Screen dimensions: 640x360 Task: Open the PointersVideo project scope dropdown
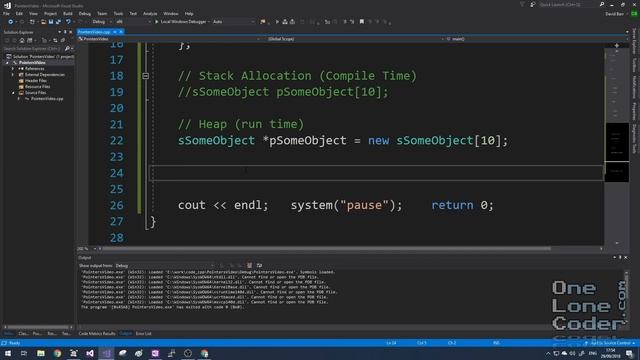pos(169,39)
